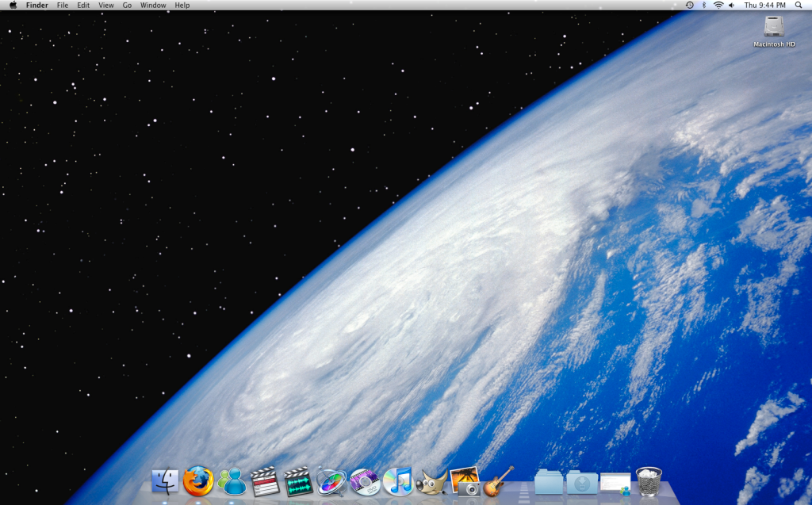Open Soundtrack Pro waveform clapperboard icon
The height and width of the screenshot is (505, 812).
coord(298,481)
